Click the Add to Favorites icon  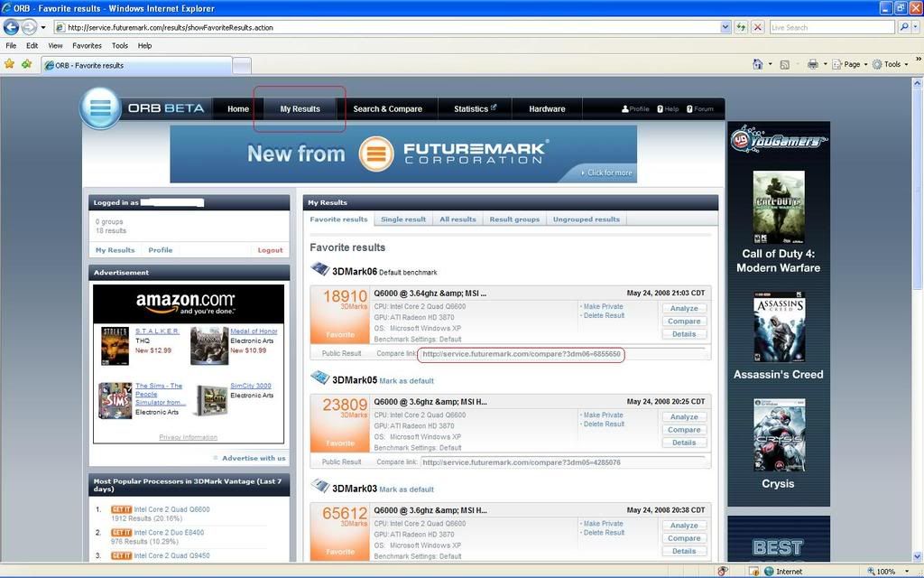pyautogui.click(x=26, y=64)
